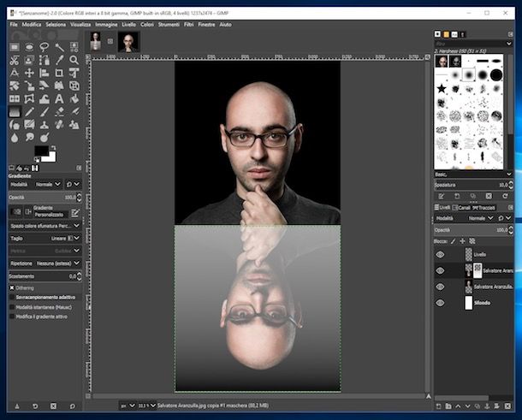Select the Pencil tool
522x420 pixels.
[x=29, y=111]
